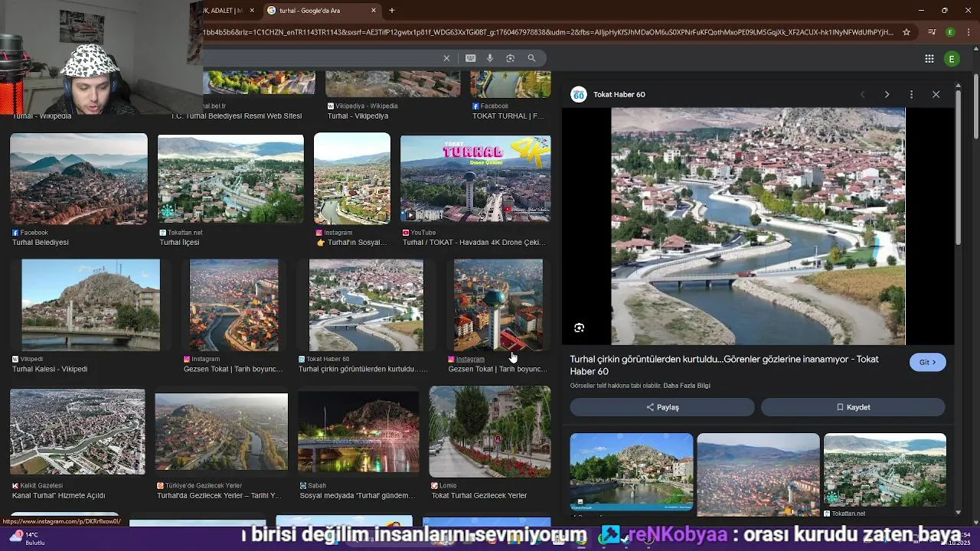The image size is (980, 551).
Task: Click the Google search input field
Action: (x=322, y=58)
